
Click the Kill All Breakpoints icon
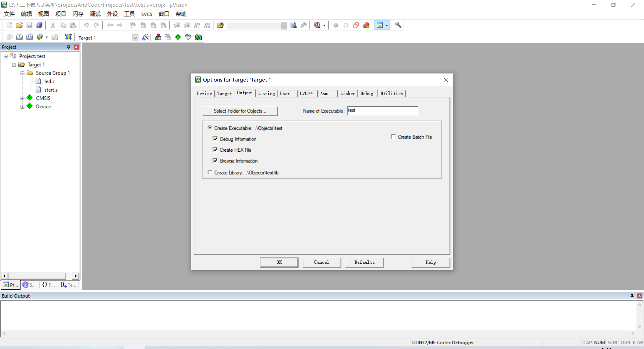[x=366, y=25]
